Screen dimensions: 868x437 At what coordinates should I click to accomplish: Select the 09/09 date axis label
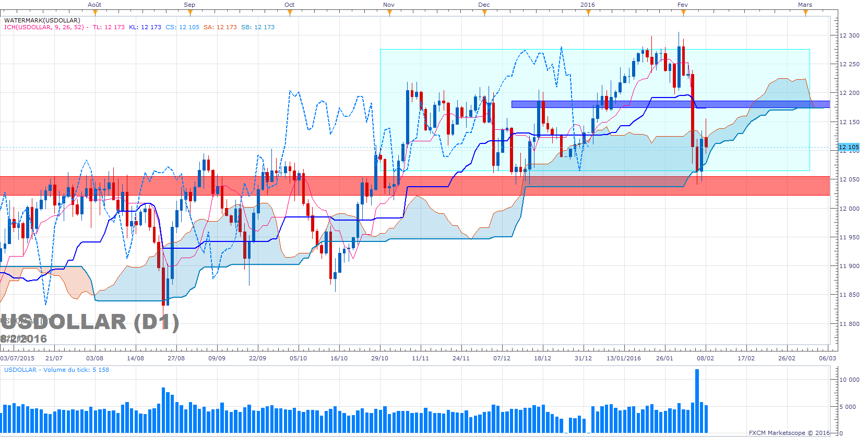tap(217, 358)
